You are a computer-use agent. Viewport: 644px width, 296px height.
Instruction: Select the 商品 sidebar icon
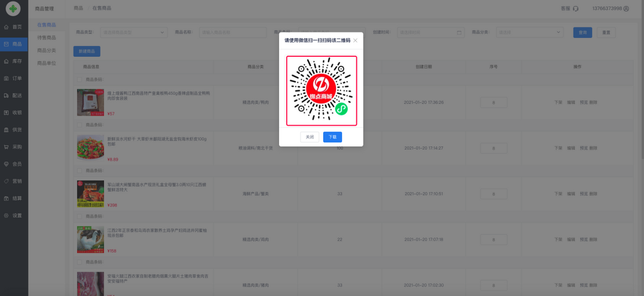[6, 44]
